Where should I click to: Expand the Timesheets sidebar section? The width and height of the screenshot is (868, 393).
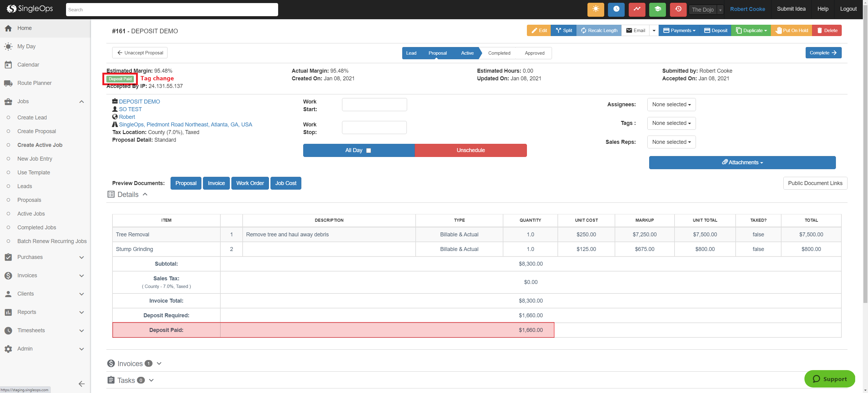[x=82, y=330]
